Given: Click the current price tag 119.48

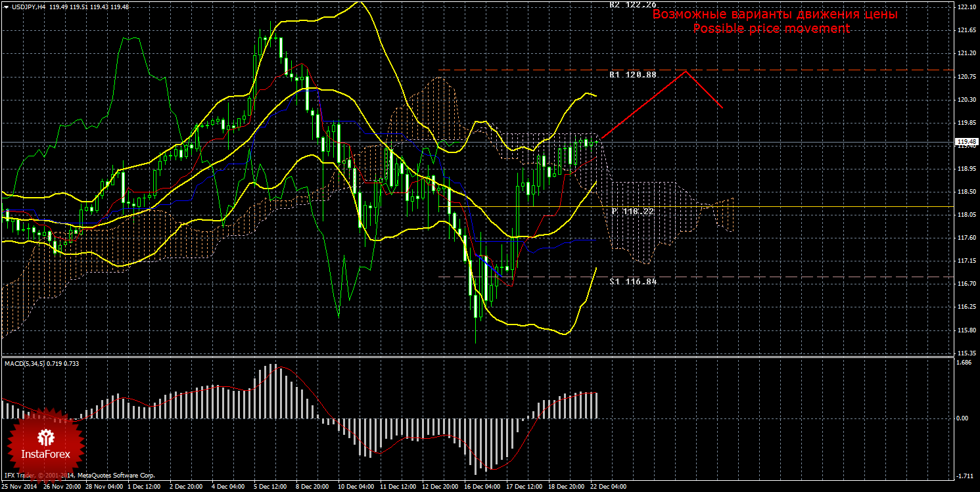Looking at the screenshot, I should (x=966, y=142).
